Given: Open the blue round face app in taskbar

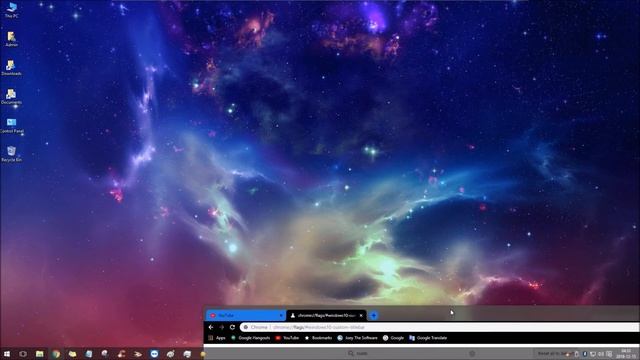Looking at the screenshot, I should pyautogui.click(x=154, y=354).
